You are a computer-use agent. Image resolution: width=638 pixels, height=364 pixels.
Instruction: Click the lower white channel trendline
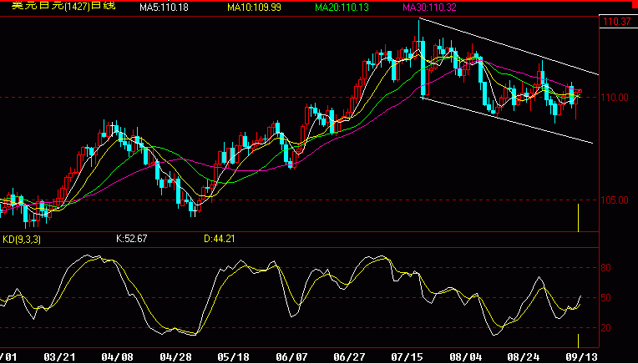[507, 121]
